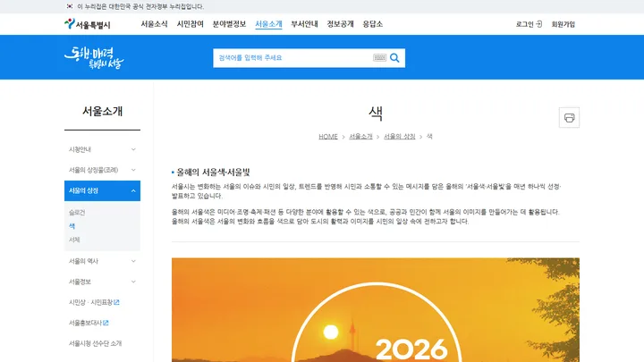Viewport: 644px width, 362px height.
Task: Select 색 in the sidebar submenu
Action: [x=72, y=226]
